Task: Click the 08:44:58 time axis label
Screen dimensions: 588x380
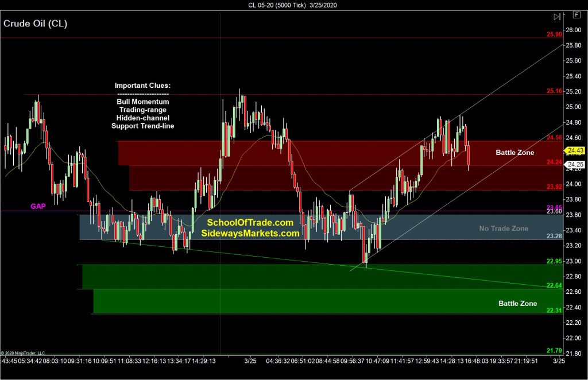Action: point(328,361)
